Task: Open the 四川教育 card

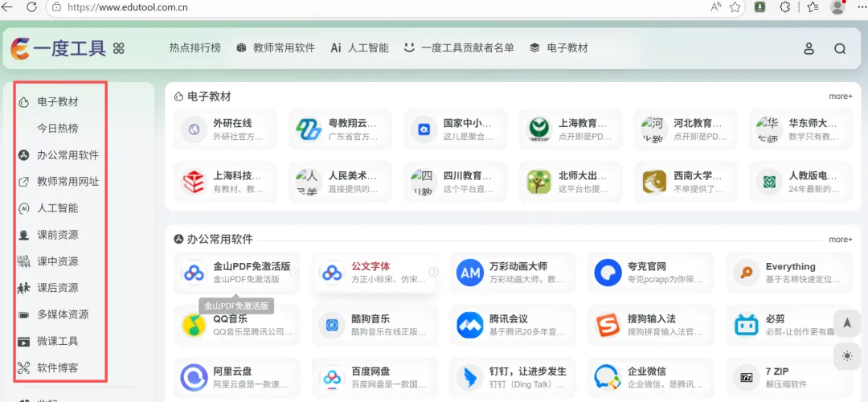Action: coord(455,182)
